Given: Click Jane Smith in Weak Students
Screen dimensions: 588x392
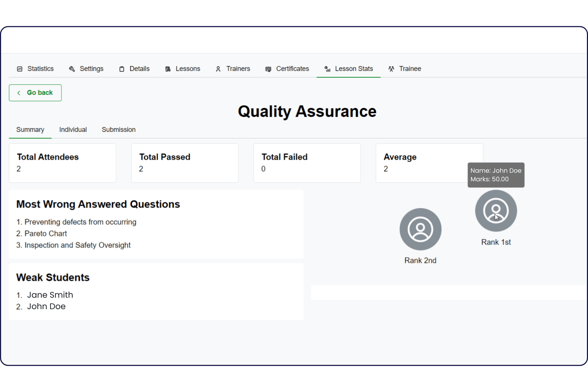Looking at the screenshot, I should point(50,295).
